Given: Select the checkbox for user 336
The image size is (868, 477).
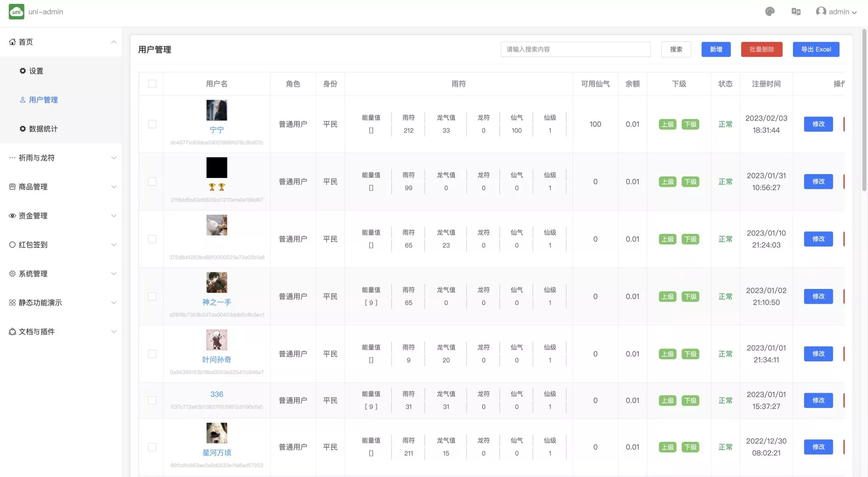Looking at the screenshot, I should [x=152, y=400].
